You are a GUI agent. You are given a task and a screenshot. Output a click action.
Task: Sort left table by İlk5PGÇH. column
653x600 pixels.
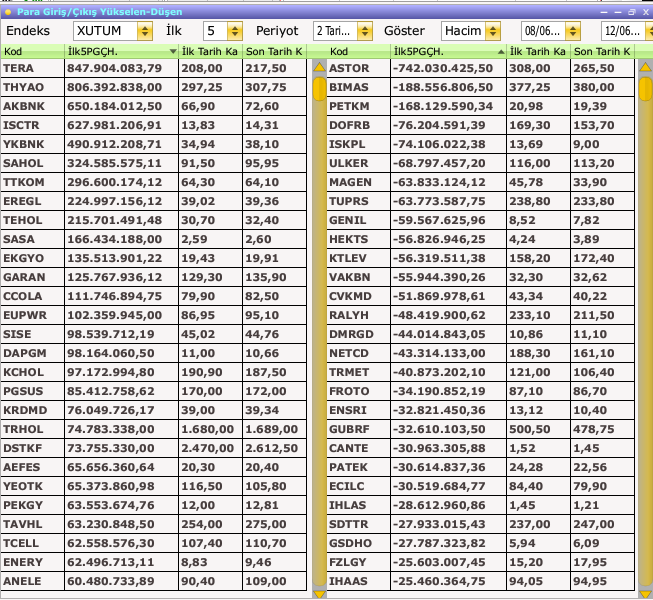(x=121, y=52)
